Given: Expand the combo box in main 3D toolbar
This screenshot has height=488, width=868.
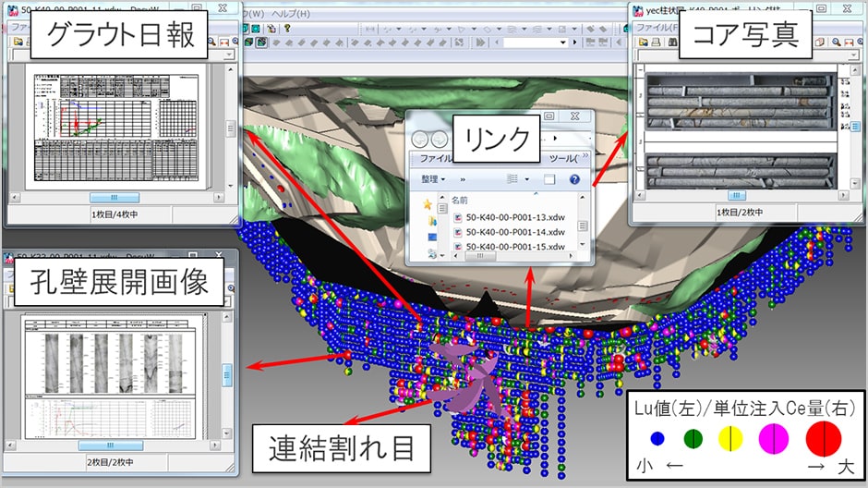Looking at the screenshot, I should click(561, 43).
